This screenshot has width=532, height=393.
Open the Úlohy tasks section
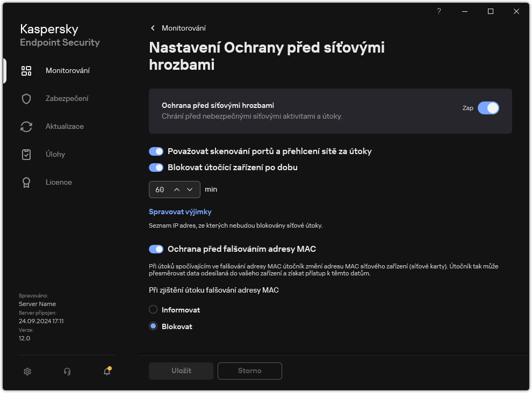[55, 154]
